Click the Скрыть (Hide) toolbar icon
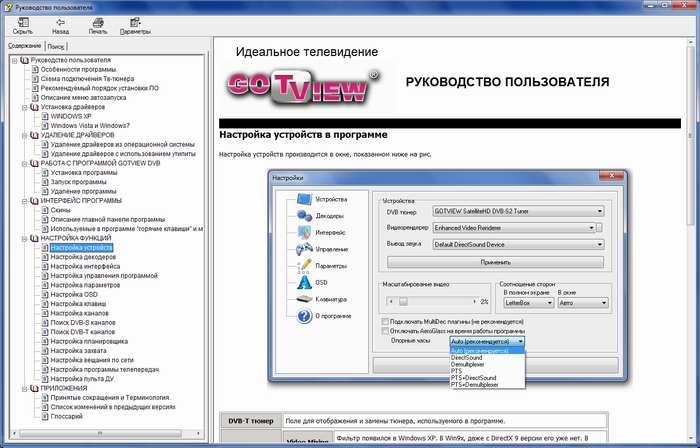 (x=23, y=22)
